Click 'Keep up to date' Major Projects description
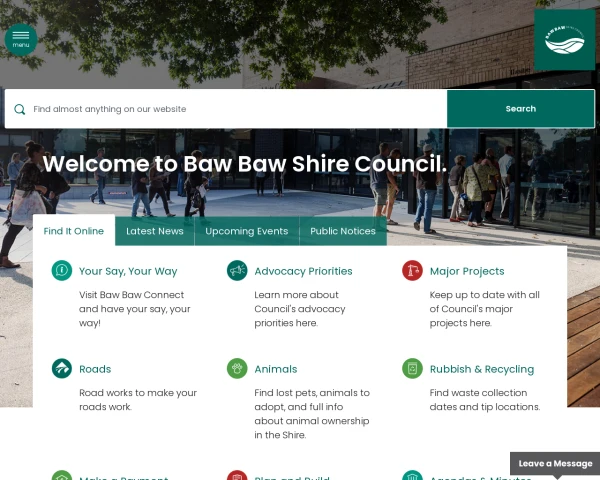The image size is (600, 480). point(484,309)
